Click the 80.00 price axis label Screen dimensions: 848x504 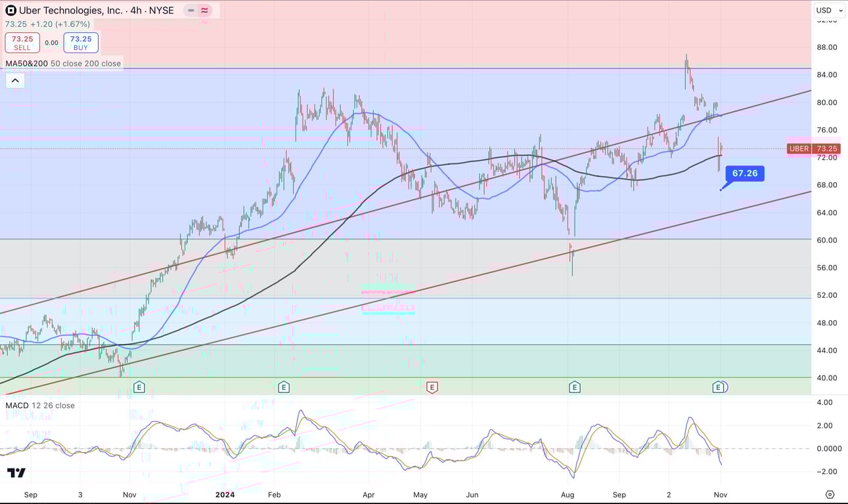pyautogui.click(x=827, y=102)
